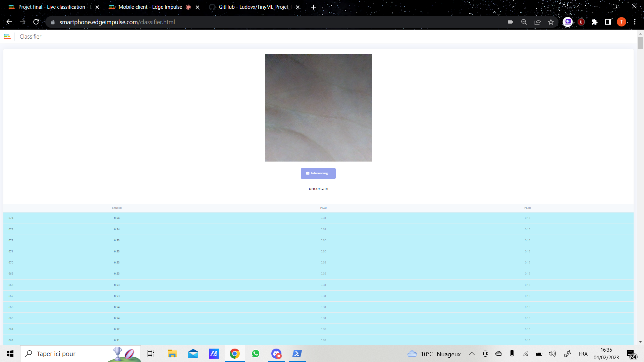Screen dimensions: 644x362
Task: Bookmark the page using the star icon
Action: pyautogui.click(x=550, y=22)
